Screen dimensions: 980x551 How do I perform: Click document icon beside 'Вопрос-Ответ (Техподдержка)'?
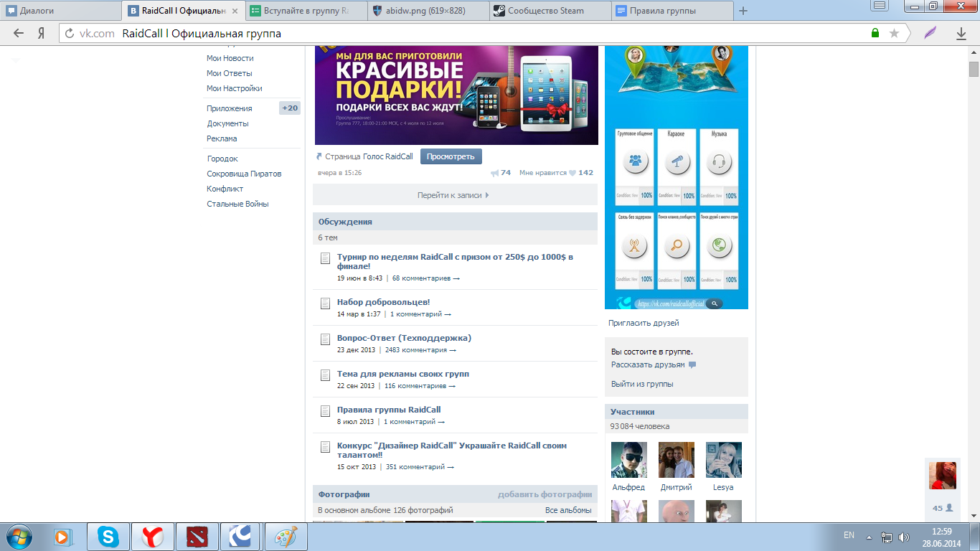click(325, 338)
